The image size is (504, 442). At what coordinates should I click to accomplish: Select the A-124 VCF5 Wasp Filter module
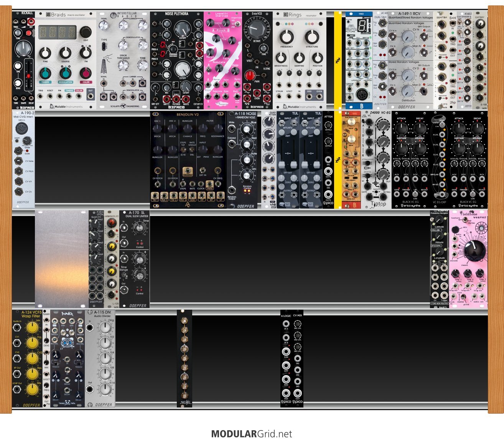click(x=27, y=358)
